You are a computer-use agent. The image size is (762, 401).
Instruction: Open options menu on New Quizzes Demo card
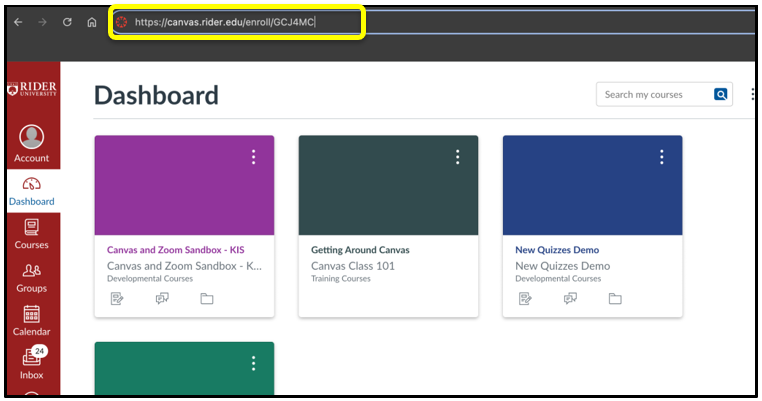pos(661,157)
